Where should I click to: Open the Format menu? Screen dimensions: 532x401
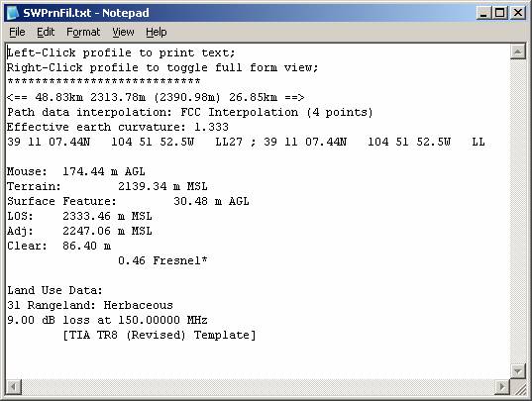coord(83,33)
